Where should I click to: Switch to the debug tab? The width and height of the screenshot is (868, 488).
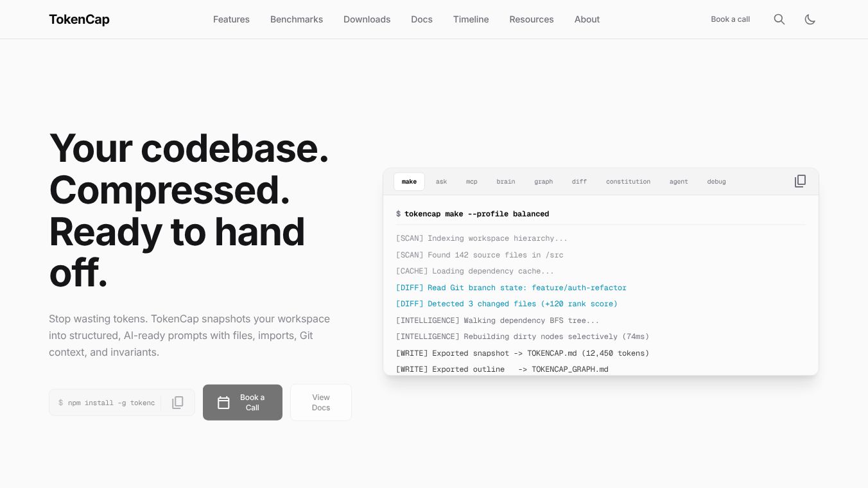tap(716, 182)
